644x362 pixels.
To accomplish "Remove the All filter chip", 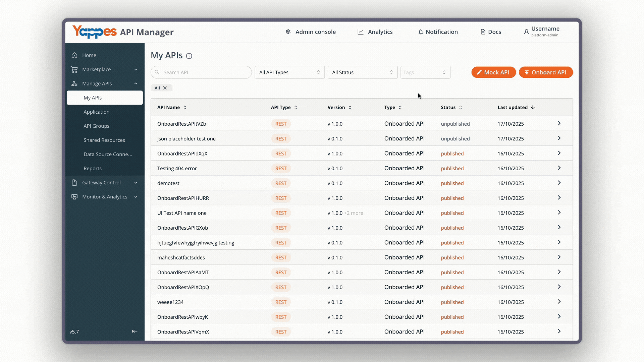I will click(x=165, y=88).
